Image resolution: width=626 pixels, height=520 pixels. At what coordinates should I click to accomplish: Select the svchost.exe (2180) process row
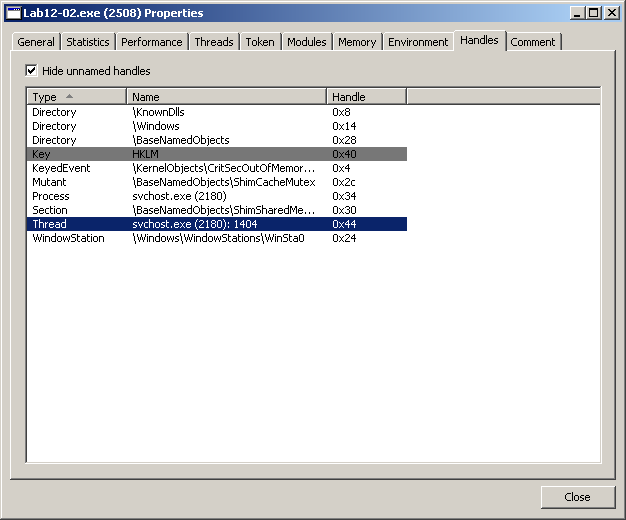click(x=217, y=196)
